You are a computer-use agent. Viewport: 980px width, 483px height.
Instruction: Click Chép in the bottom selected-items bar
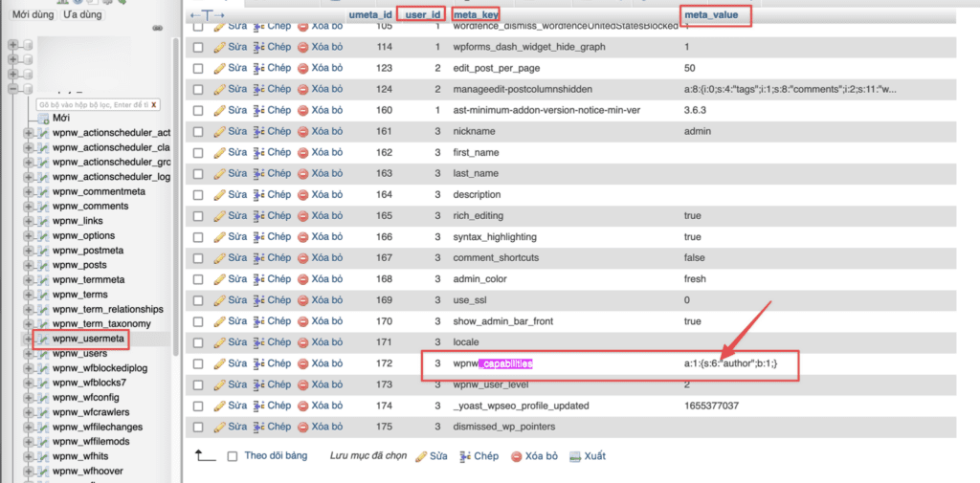click(x=479, y=456)
